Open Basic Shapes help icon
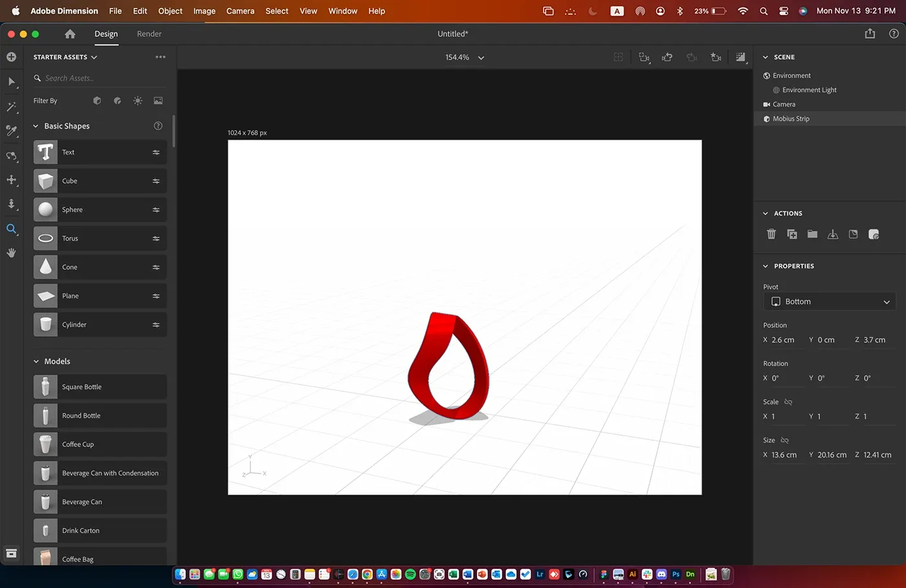This screenshot has height=588, width=906. pos(158,126)
